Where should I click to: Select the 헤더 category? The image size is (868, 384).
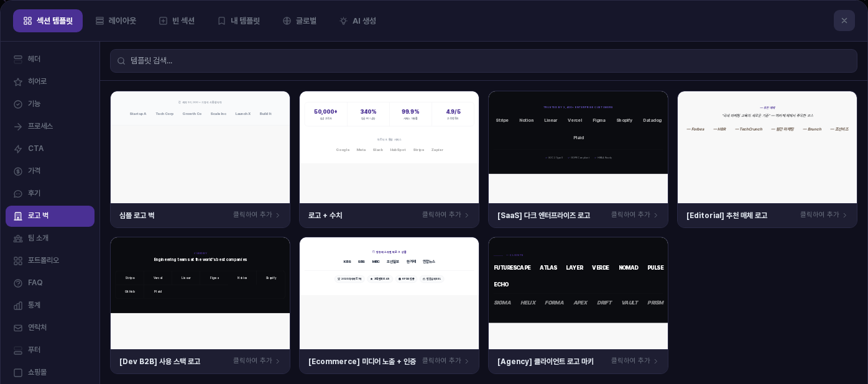(50, 60)
